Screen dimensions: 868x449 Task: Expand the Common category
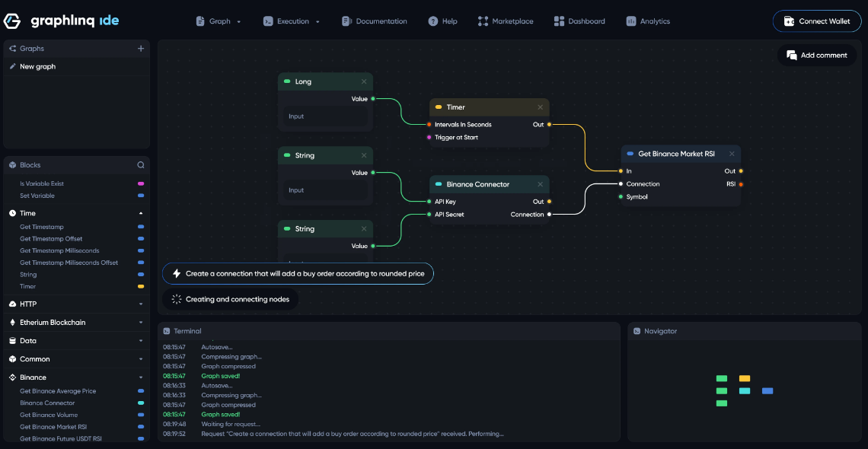139,358
